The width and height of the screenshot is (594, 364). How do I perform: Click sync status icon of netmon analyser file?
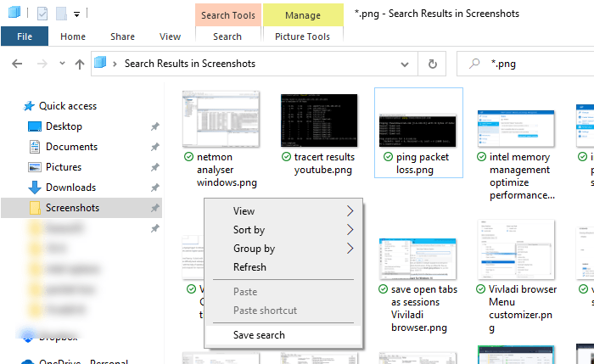(x=188, y=157)
